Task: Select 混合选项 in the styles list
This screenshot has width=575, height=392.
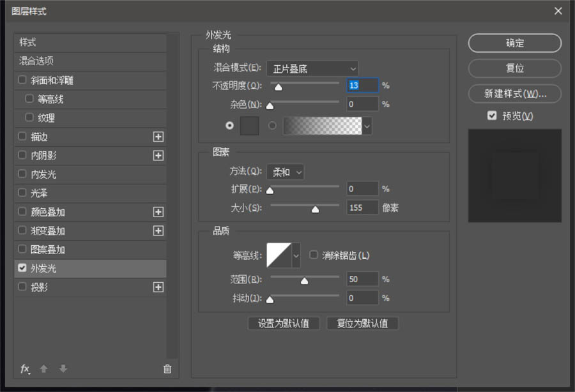Action: (90, 61)
